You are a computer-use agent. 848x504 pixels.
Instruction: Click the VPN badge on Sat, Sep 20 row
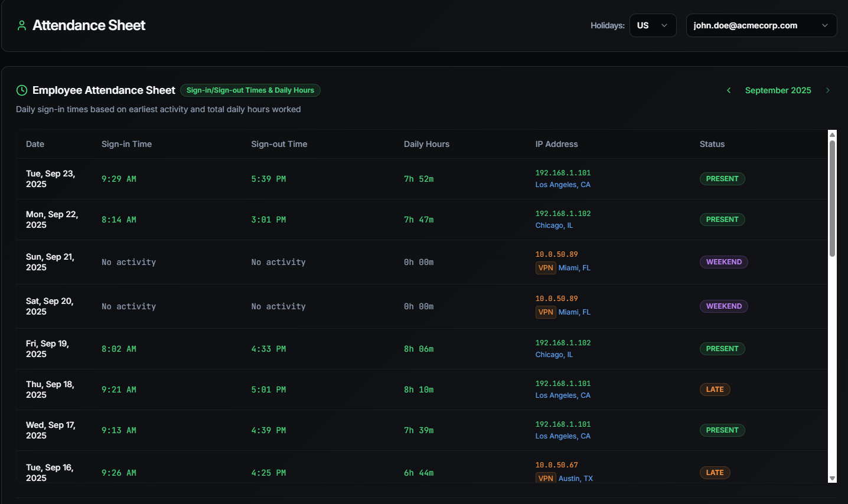pyautogui.click(x=546, y=312)
